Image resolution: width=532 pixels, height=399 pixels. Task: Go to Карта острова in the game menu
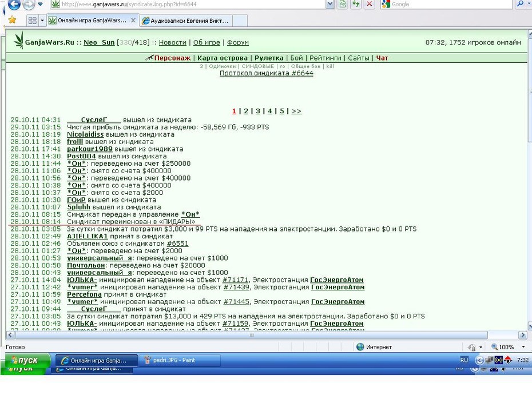[x=222, y=58]
